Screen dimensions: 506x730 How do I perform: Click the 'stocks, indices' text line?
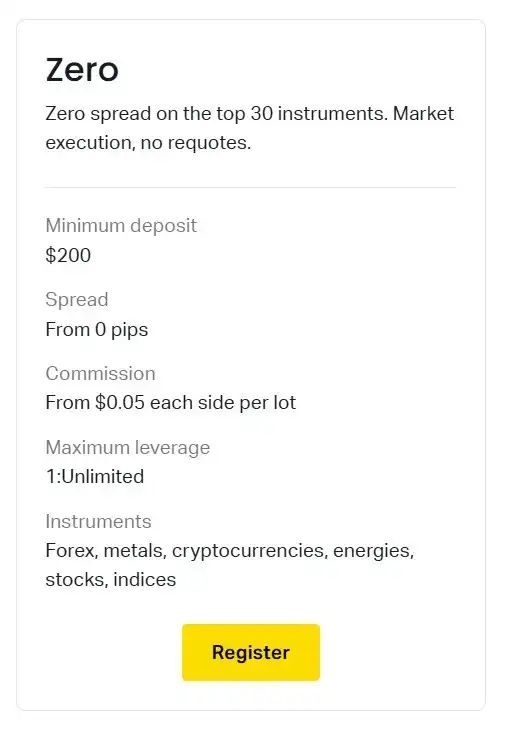click(x=111, y=580)
